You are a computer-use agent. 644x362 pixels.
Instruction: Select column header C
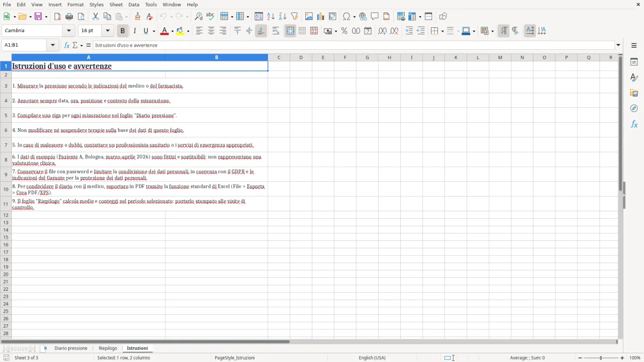pos(279,57)
